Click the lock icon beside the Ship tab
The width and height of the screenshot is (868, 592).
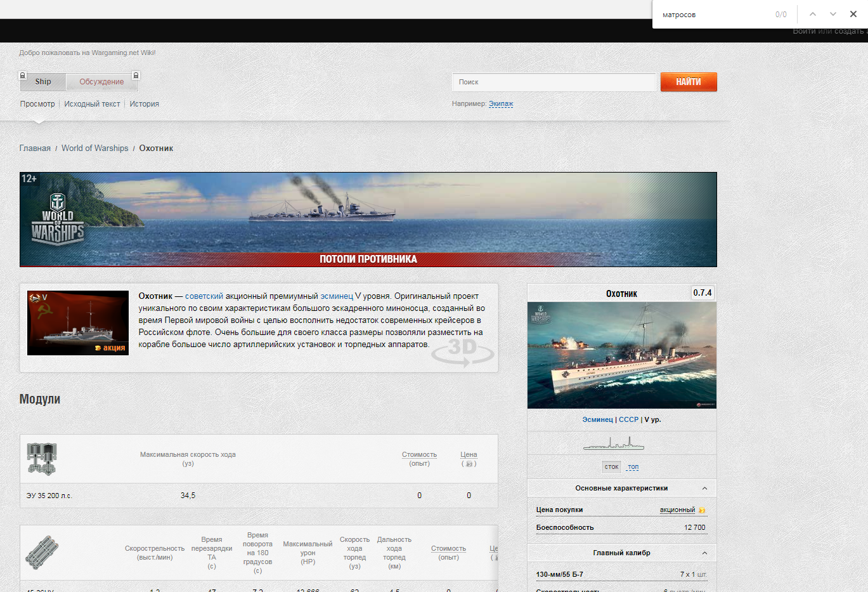(x=23, y=76)
